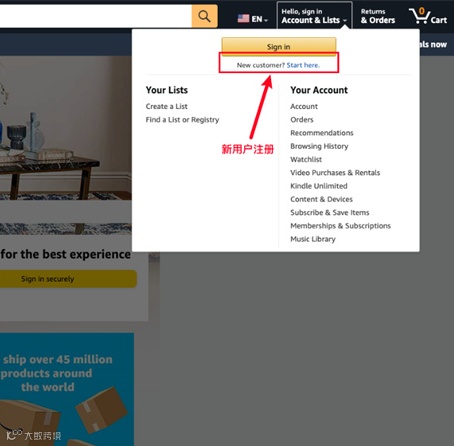Open the Account link under Your Account
The image size is (454, 446).
(304, 106)
